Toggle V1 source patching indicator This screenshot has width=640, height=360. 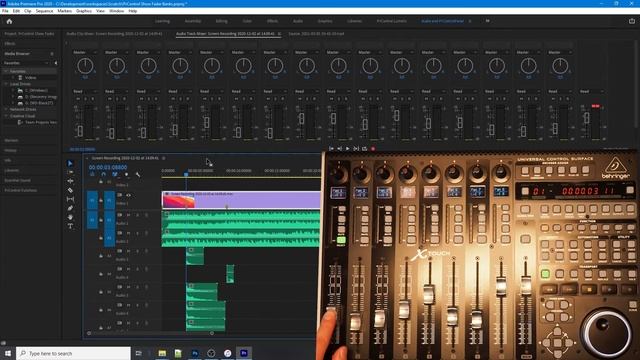coord(92,200)
